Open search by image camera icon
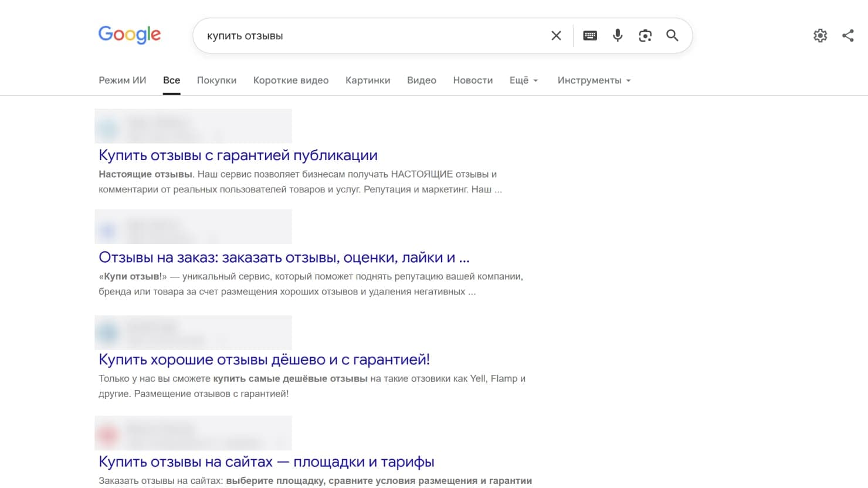Image resolution: width=868 pixels, height=488 pixels. [x=645, y=36]
